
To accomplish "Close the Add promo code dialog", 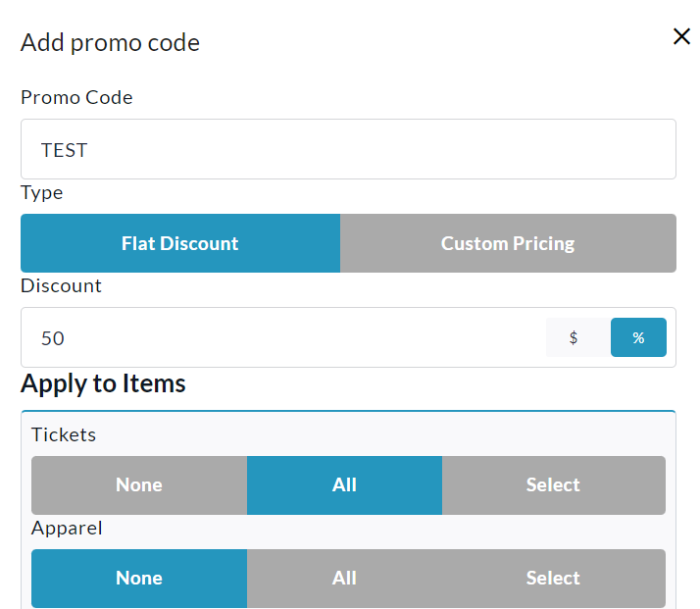I will 681,37.
